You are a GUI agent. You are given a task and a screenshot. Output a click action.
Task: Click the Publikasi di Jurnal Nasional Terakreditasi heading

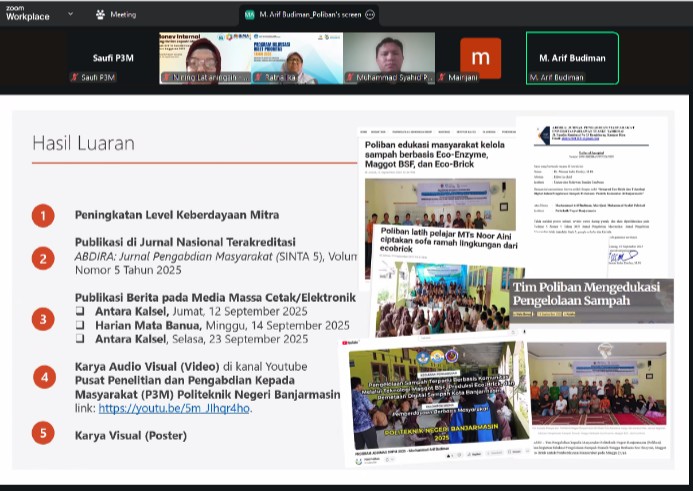pyautogui.click(x=185, y=242)
